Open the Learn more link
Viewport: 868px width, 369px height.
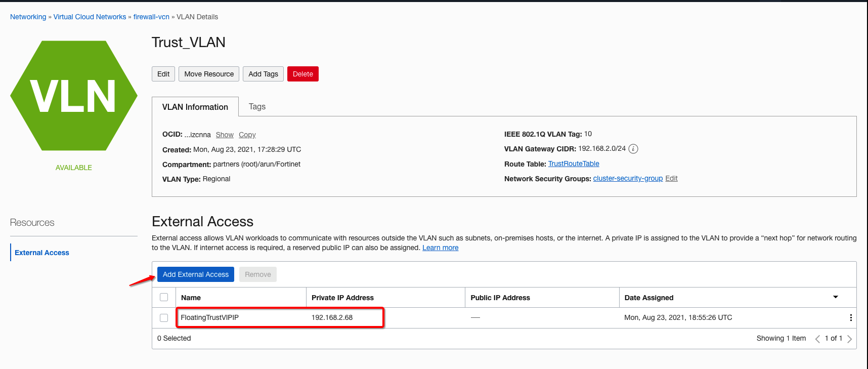[441, 248]
